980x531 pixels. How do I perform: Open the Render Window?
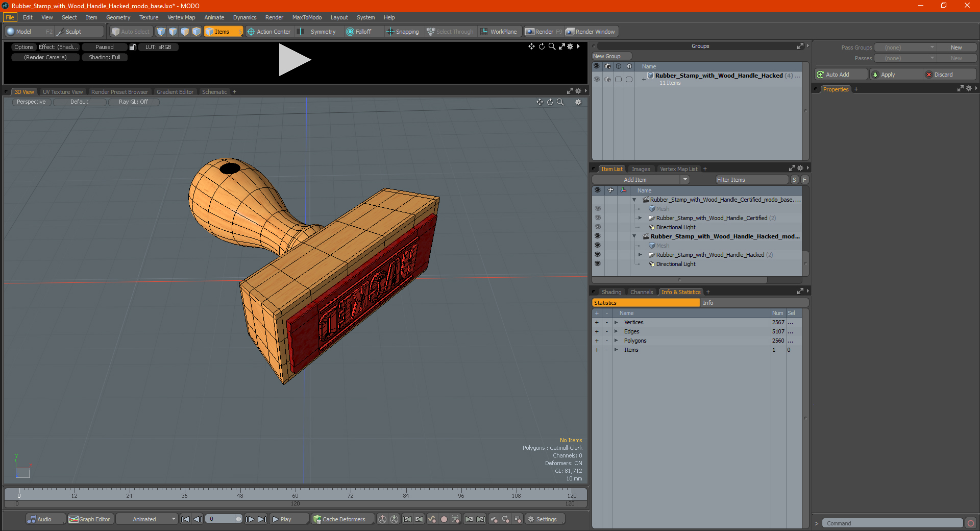(x=591, y=32)
